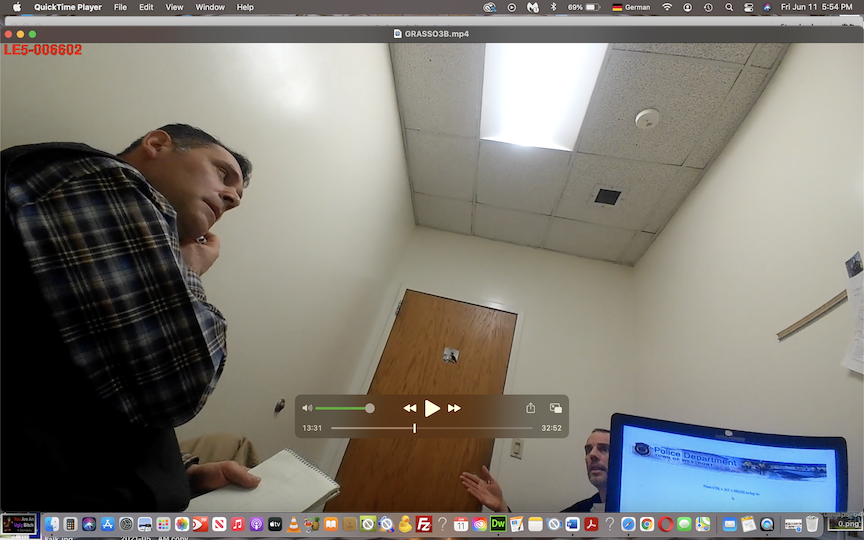Image resolution: width=864 pixels, height=540 pixels.
Task: Open the Window menu
Action: [x=210, y=7]
